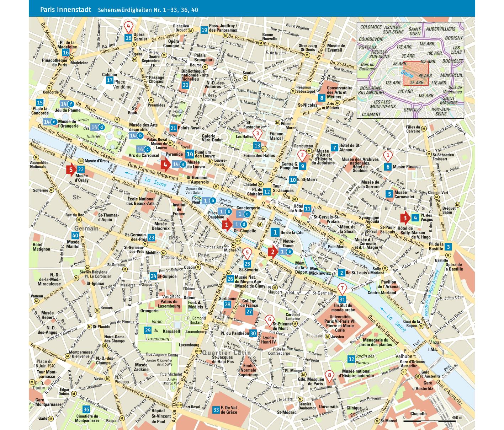504x430 pixels.
Task: Click the Paris overview inset map
Action: [x=410, y=70]
